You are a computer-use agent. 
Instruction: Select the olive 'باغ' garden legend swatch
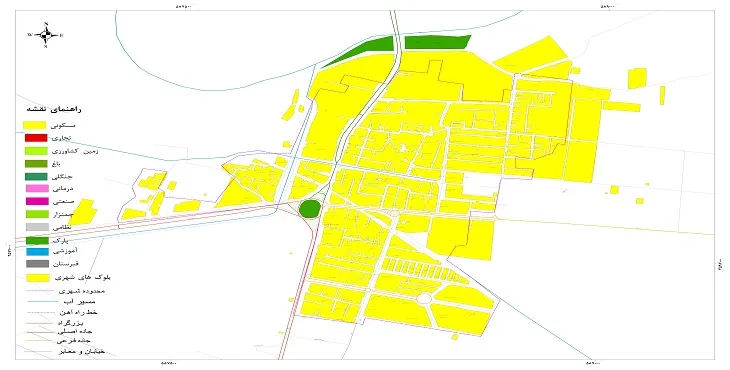tap(36, 163)
